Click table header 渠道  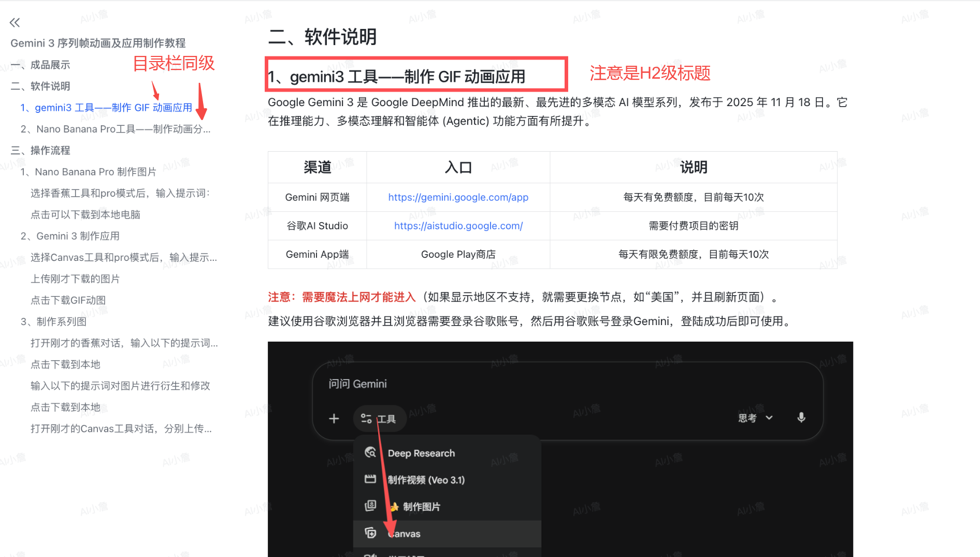pos(317,167)
